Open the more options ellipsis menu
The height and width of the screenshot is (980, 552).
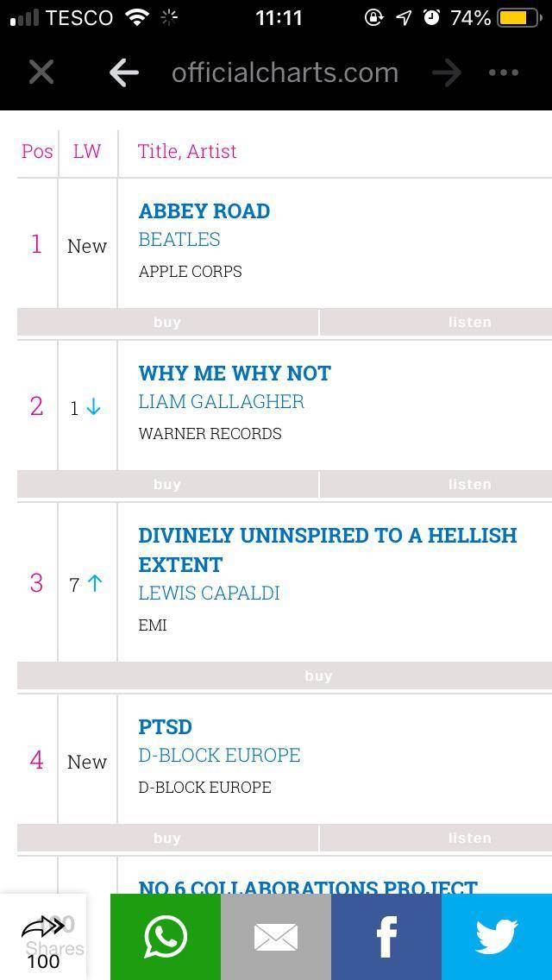[503, 72]
